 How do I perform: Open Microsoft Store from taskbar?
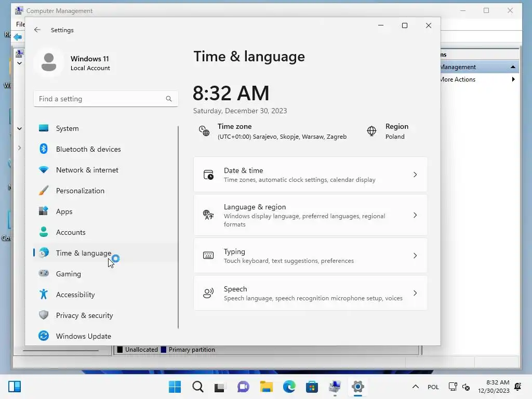click(312, 387)
